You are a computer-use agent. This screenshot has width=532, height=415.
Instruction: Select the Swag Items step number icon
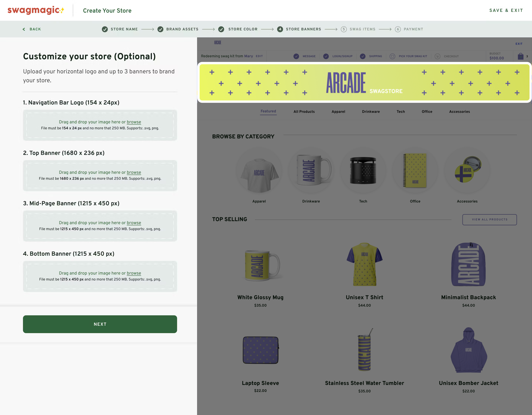tap(344, 29)
